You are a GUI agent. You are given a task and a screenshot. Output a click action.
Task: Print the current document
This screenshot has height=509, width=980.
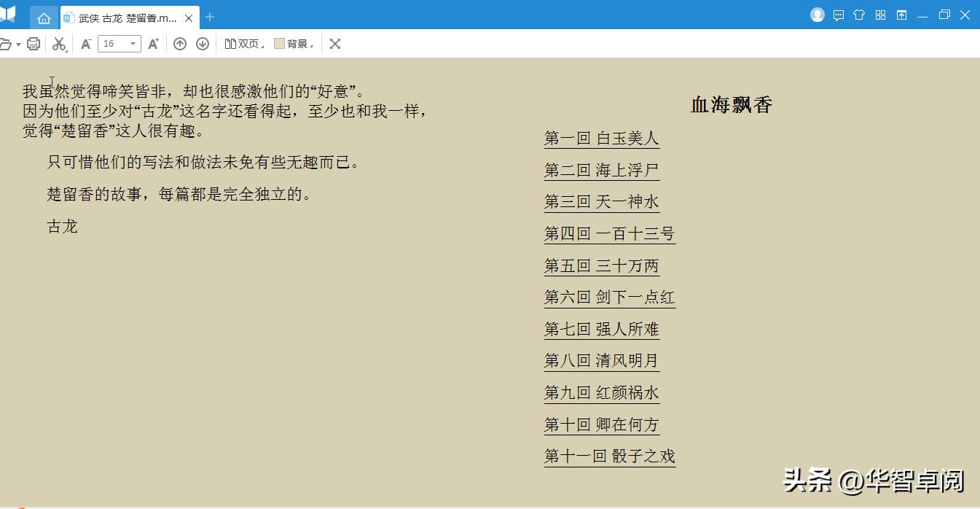pos(33,44)
